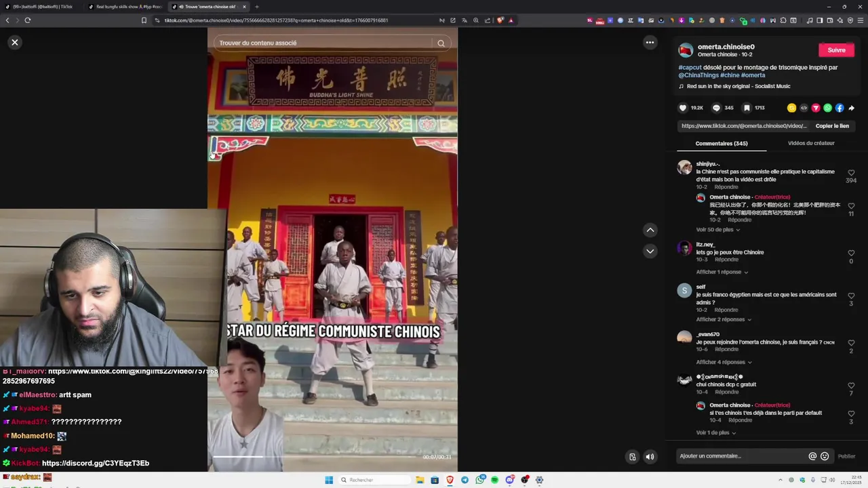Go to next video arrow
This screenshot has width=868, height=488.
[x=650, y=251]
